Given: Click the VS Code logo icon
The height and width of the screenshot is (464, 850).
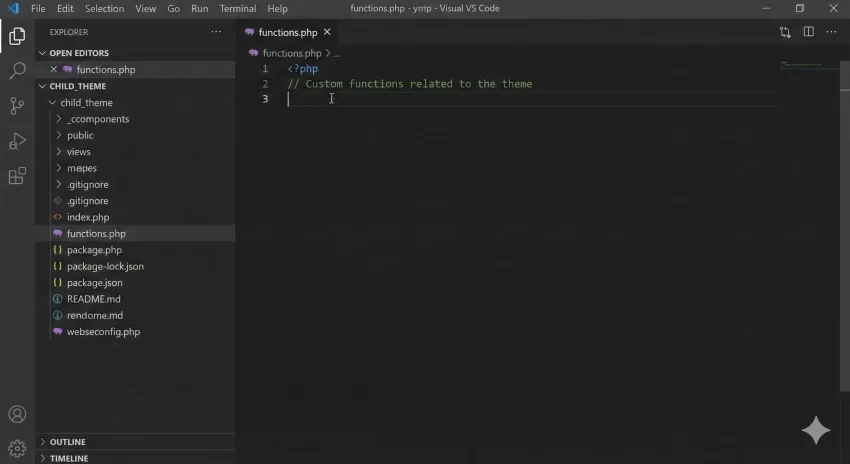Looking at the screenshot, I should point(13,8).
